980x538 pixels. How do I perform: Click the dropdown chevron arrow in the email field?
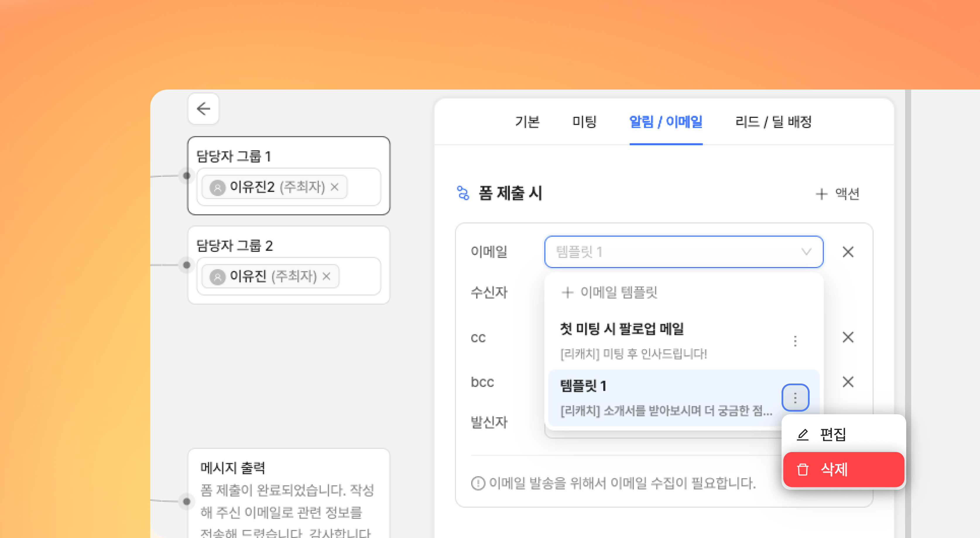(x=806, y=252)
